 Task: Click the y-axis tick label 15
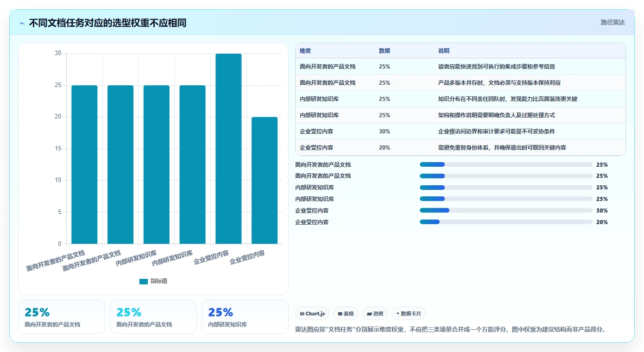58,149
